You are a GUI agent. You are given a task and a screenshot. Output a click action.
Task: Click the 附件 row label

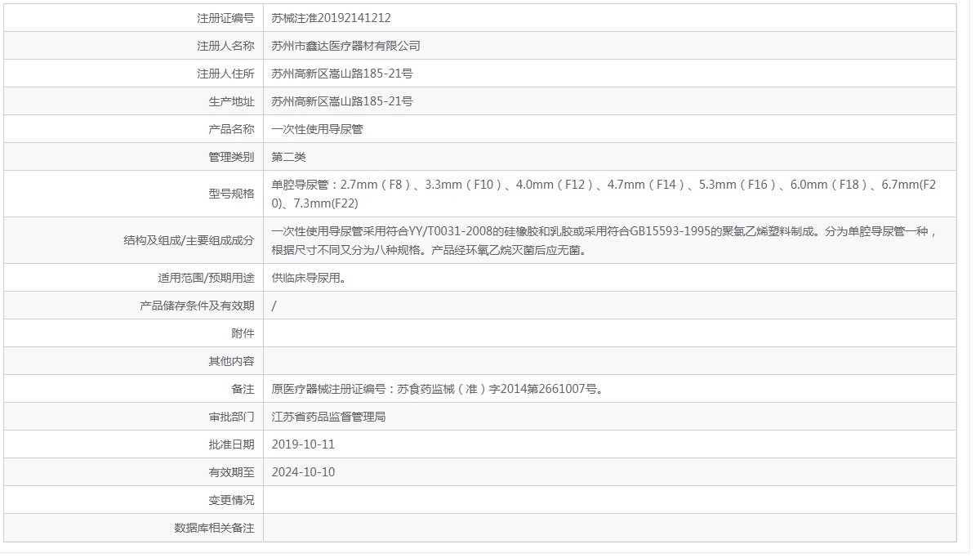click(x=243, y=333)
